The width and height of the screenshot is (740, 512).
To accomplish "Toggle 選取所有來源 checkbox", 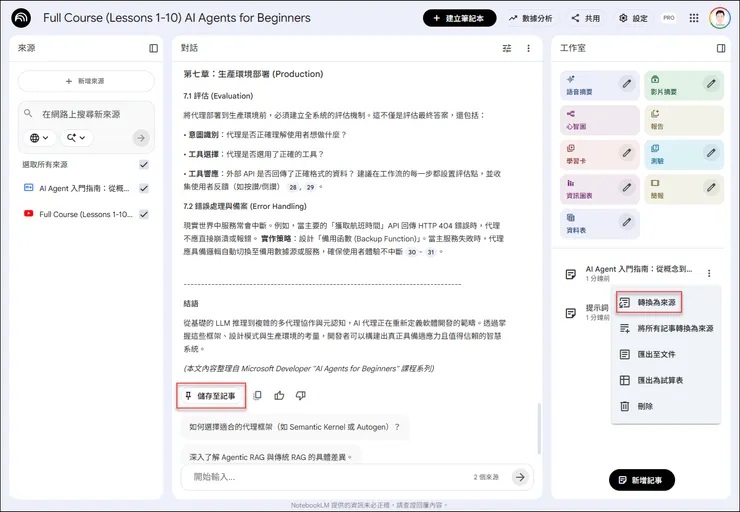I will (144, 165).
